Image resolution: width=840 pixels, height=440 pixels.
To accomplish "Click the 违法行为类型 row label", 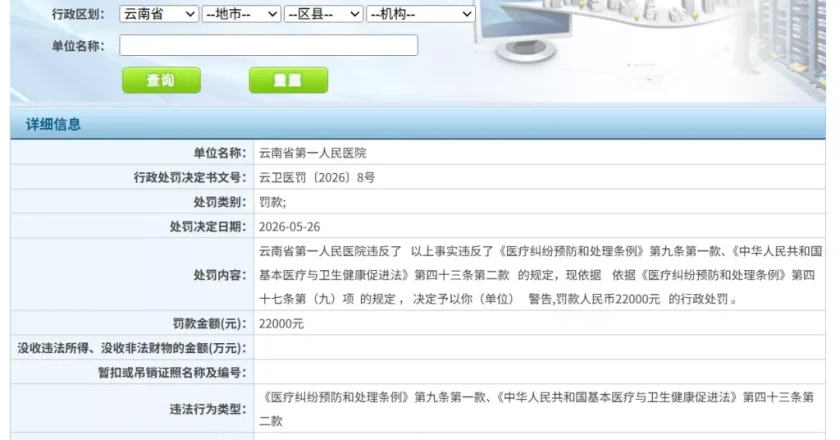I will [208, 409].
